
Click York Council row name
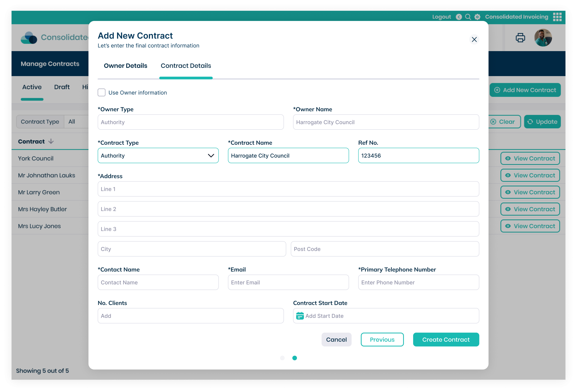[x=36, y=159]
